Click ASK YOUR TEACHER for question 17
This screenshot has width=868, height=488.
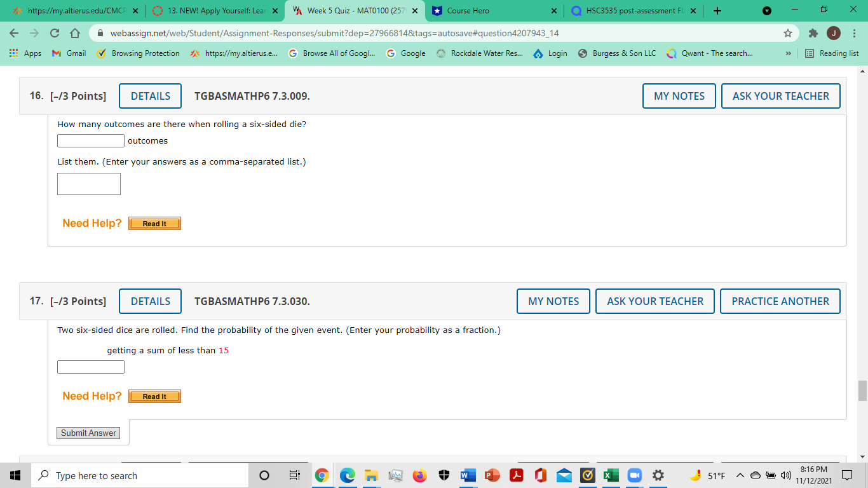(x=655, y=301)
